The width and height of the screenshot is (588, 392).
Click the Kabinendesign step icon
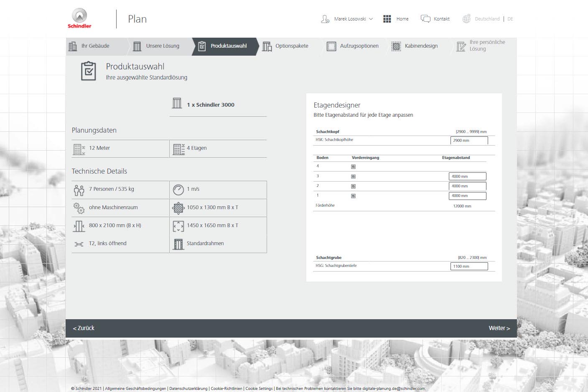(x=396, y=46)
